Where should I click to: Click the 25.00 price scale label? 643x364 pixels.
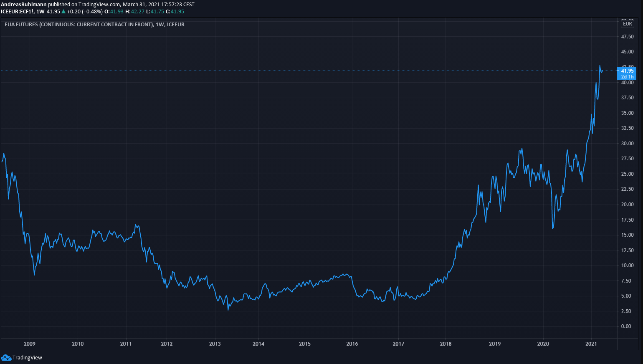(x=627, y=174)
